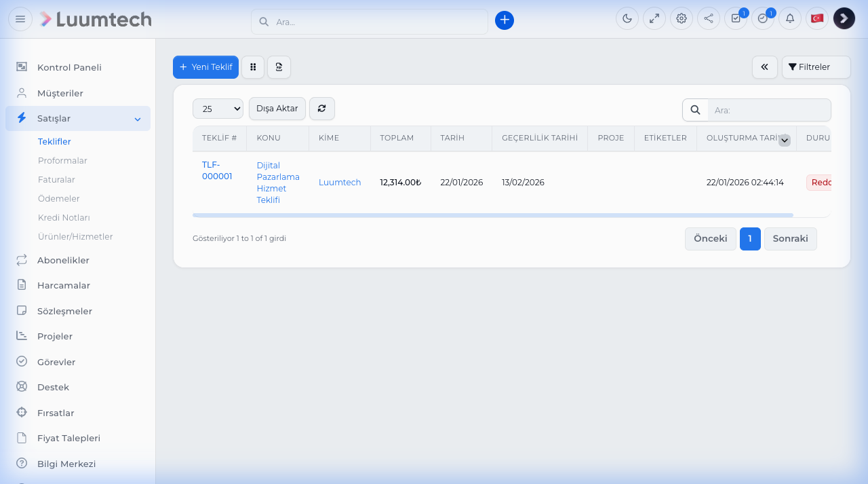Toggle the sidebar with the hamburger menu icon
Image resolution: width=868 pixels, height=484 pixels.
[x=20, y=19]
